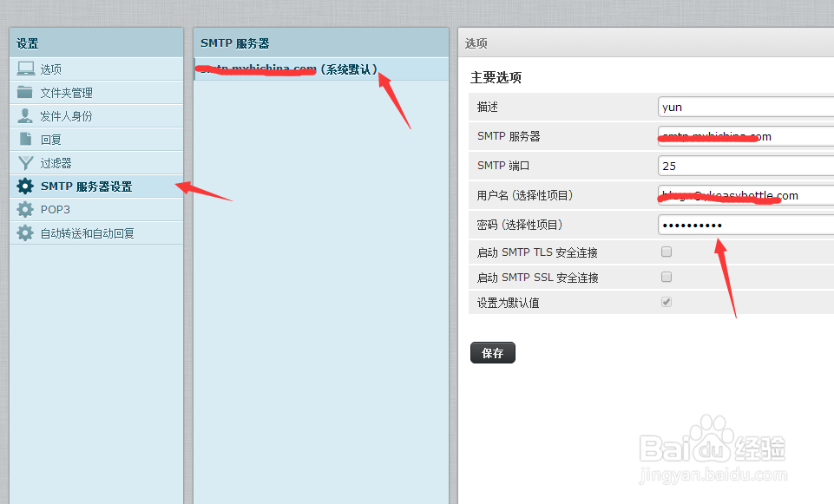Click the 保存 button

tap(492, 352)
